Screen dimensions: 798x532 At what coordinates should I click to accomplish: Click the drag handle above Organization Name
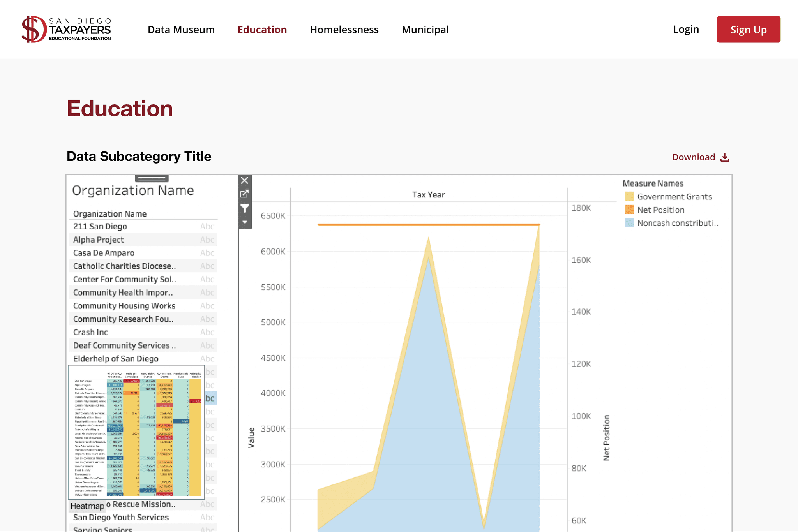pyautogui.click(x=152, y=179)
